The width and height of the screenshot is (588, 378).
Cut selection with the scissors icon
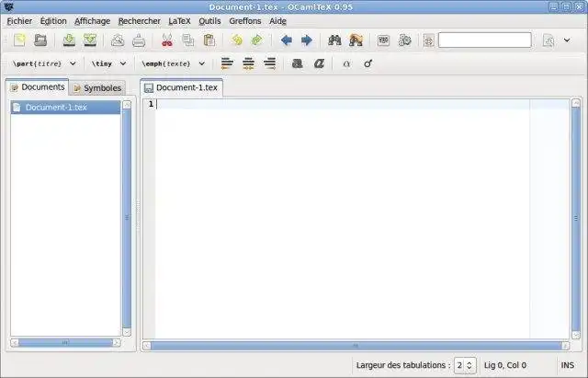[x=167, y=40]
